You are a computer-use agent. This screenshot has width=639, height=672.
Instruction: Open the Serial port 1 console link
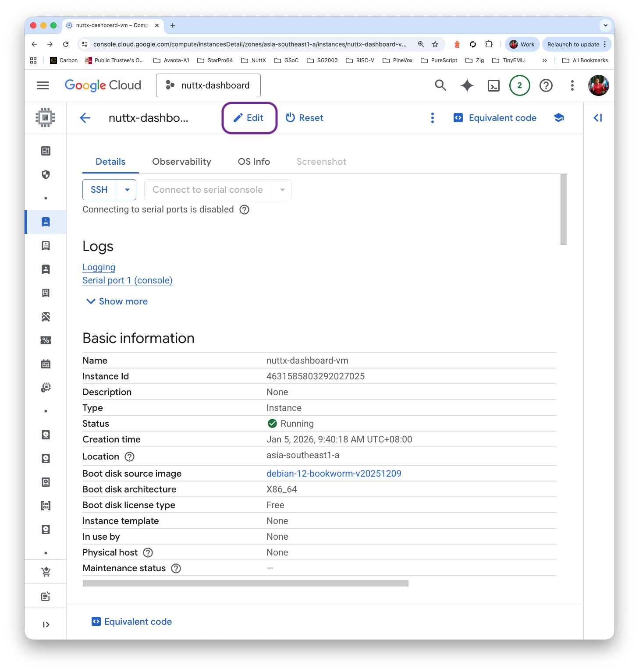127,280
